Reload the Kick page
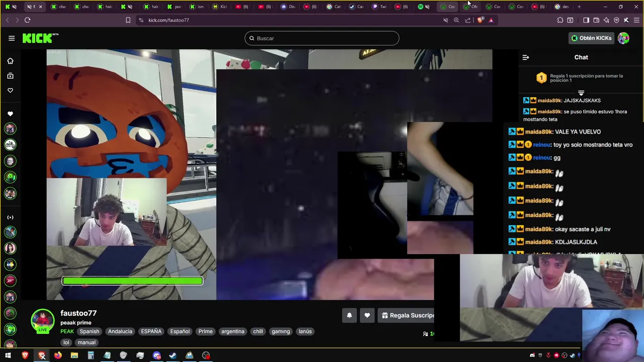Screen dimensions: 644x362 (x=28, y=20)
